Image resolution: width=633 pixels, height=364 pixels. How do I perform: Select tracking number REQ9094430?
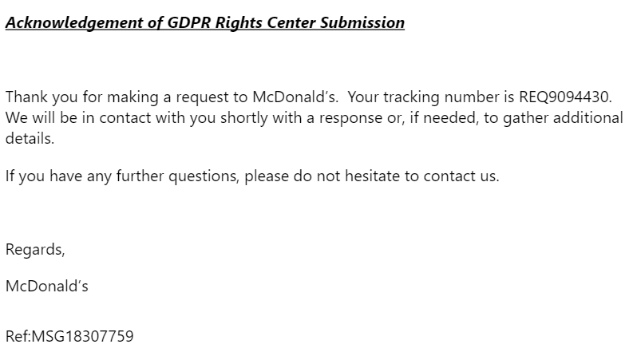(x=564, y=97)
